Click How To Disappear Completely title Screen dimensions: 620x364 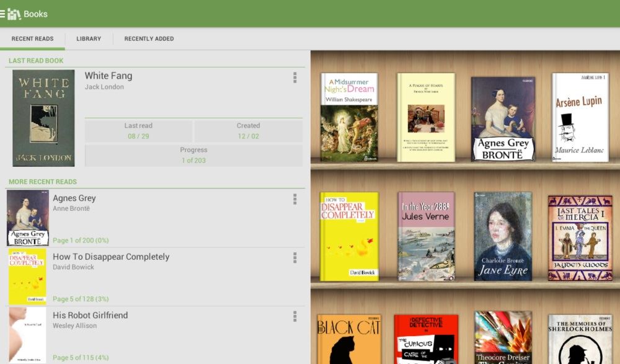(x=111, y=257)
